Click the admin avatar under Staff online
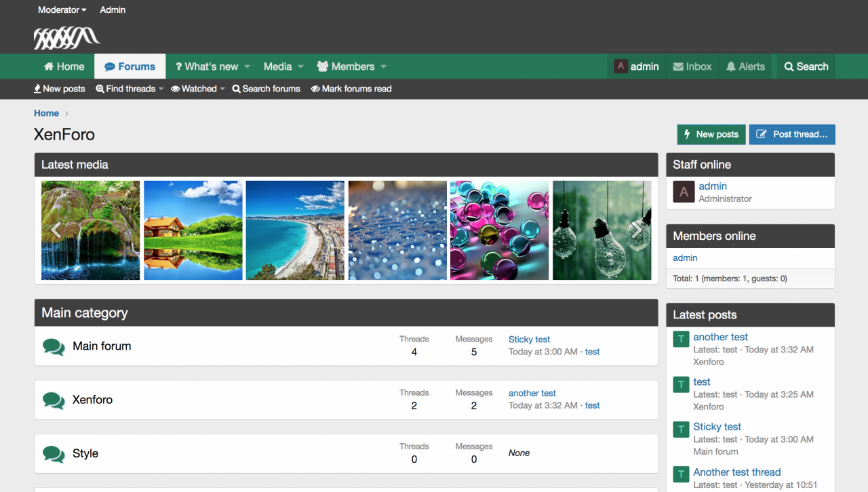Image resolution: width=868 pixels, height=492 pixels. click(684, 192)
